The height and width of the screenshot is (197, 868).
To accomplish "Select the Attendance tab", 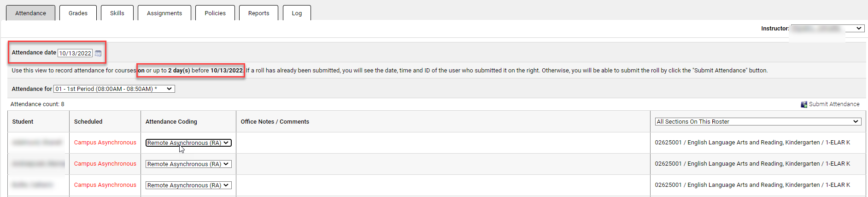I will (30, 13).
